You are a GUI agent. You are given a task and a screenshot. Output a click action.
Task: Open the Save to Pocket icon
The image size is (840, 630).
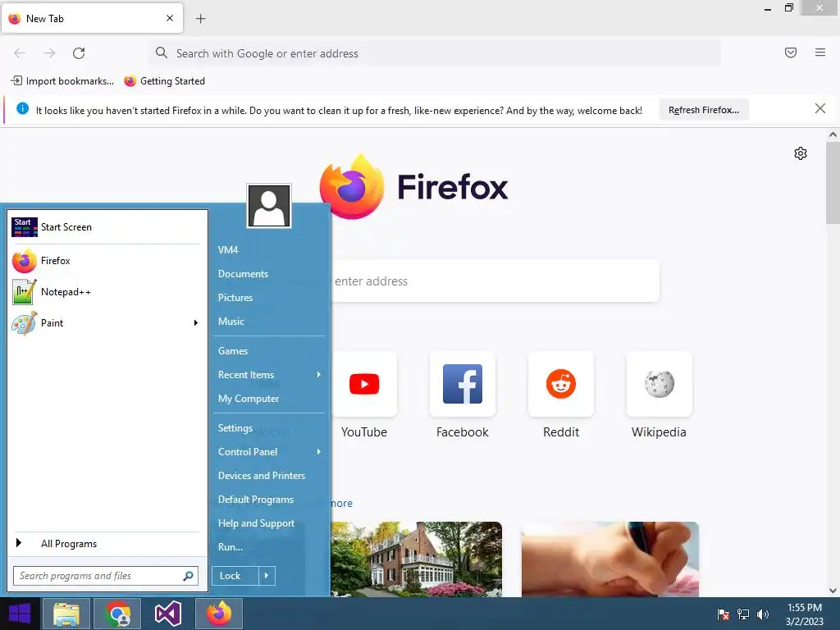tap(790, 52)
